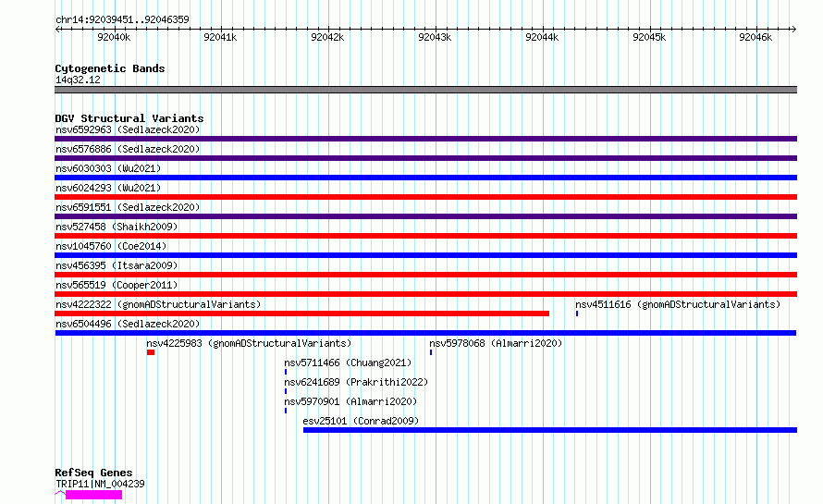Click the small red nsv4225983 variant block

[151, 352]
